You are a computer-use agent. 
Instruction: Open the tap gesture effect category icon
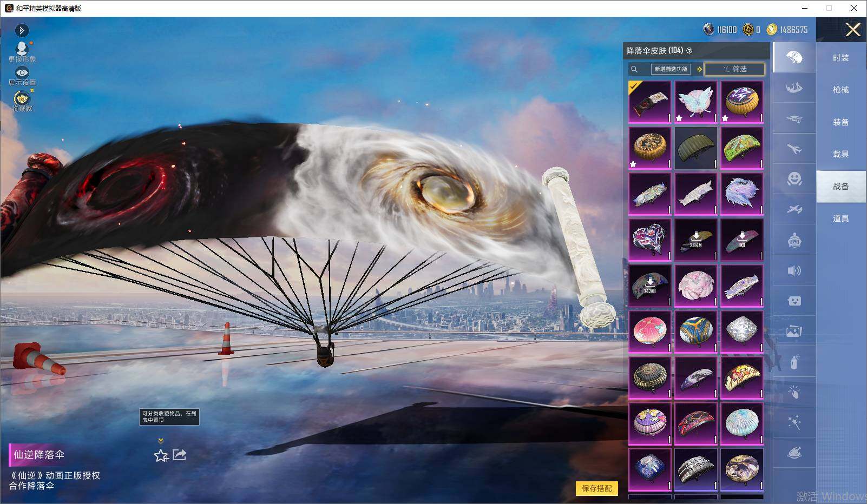[x=794, y=392]
